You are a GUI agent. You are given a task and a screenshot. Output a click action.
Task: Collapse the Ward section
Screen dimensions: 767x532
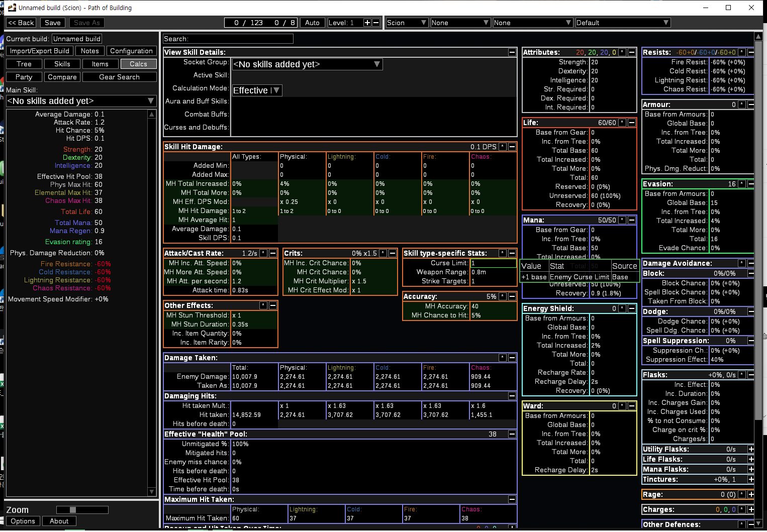632,406
